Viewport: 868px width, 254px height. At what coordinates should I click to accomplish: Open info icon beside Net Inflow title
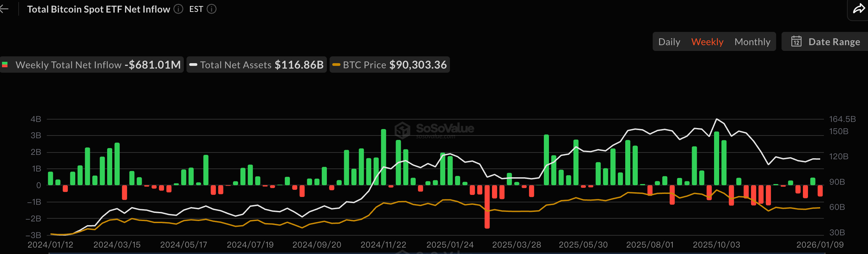178,9
